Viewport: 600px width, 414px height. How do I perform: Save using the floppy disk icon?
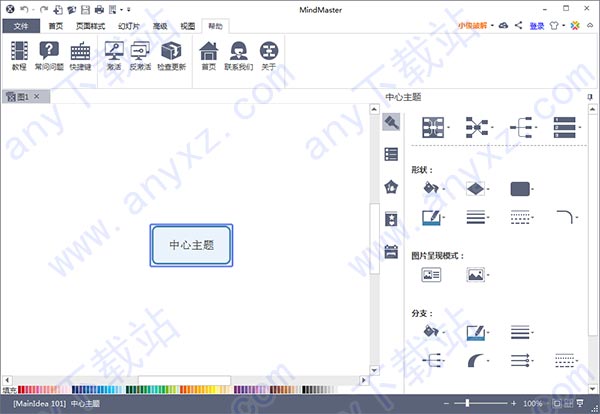pos(85,10)
